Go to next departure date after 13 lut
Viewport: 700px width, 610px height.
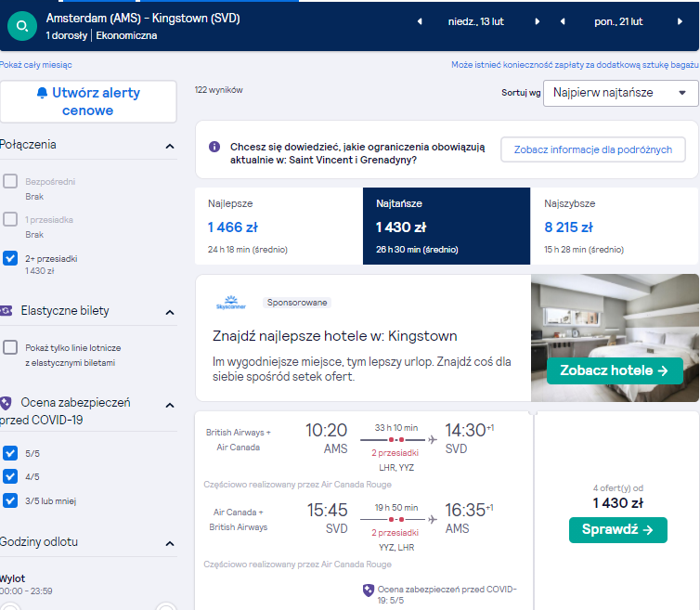(537, 21)
